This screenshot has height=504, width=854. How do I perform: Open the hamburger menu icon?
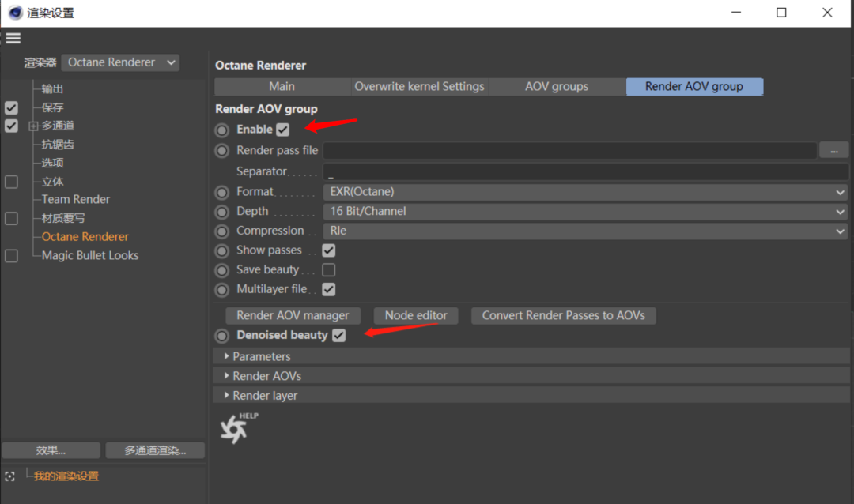pos(13,38)
